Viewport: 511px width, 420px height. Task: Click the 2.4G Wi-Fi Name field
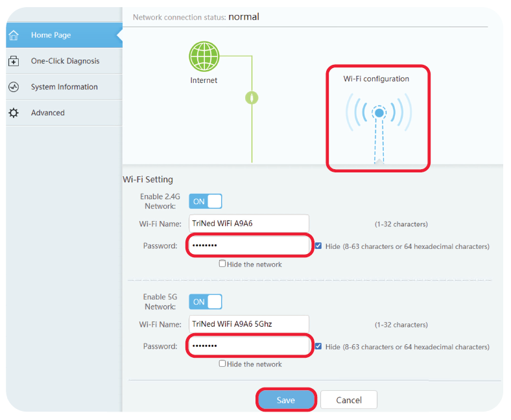[248, 224]
